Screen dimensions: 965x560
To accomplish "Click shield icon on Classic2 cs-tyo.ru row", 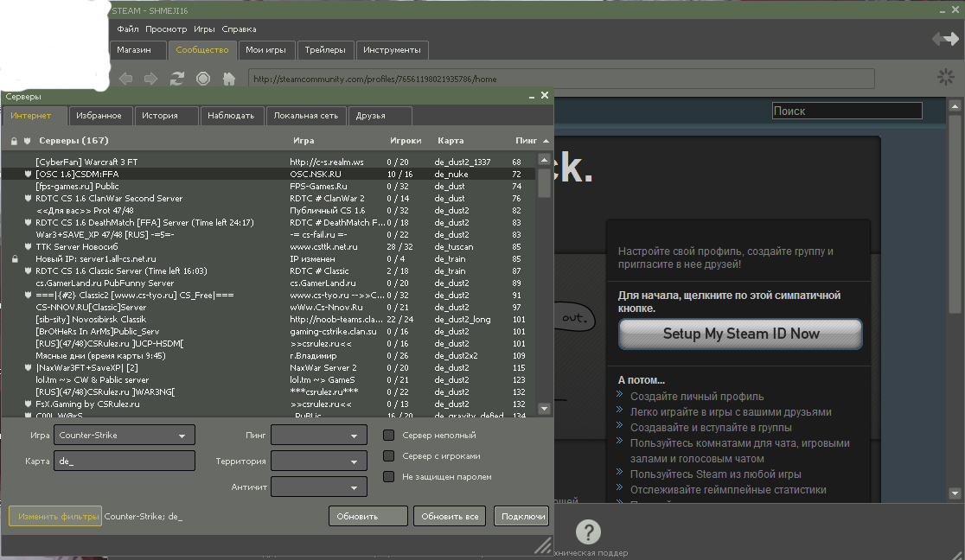I will pos(28,296).
